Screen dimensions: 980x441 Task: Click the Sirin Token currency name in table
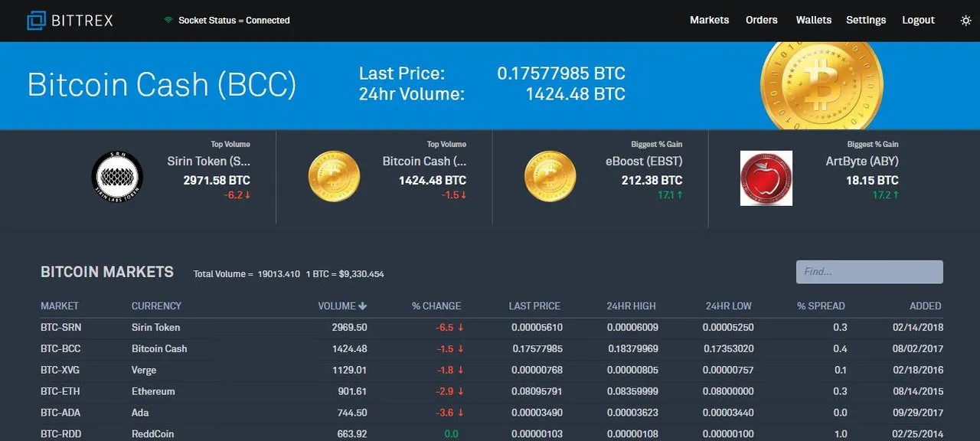point(156,327)
